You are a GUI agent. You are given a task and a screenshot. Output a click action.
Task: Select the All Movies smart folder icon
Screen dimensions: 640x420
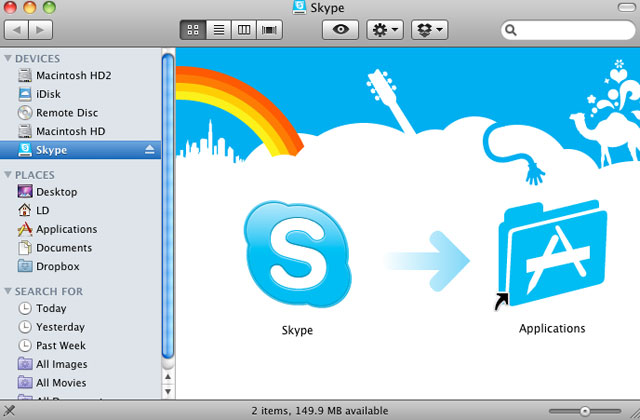[25, 382]
